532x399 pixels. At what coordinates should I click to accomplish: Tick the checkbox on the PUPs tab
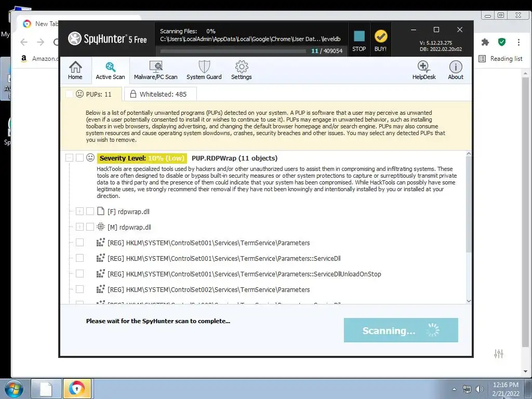tap(69, 94)
